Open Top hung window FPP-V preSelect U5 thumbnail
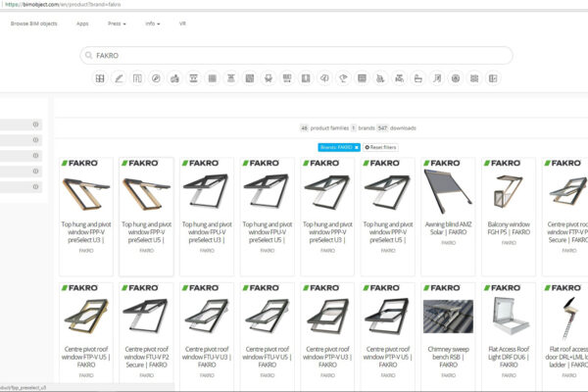The width and height of the screenshot is (588, 392). [x=146, y=194]
